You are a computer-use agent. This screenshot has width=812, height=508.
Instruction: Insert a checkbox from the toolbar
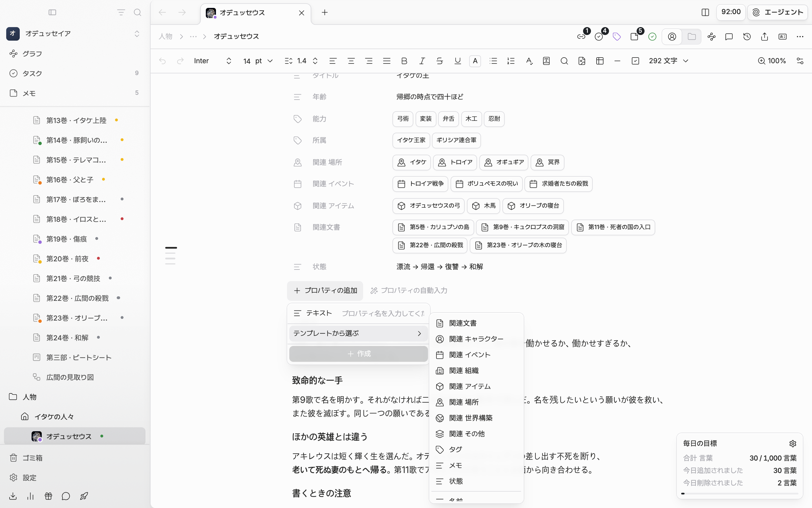[635, 61]
